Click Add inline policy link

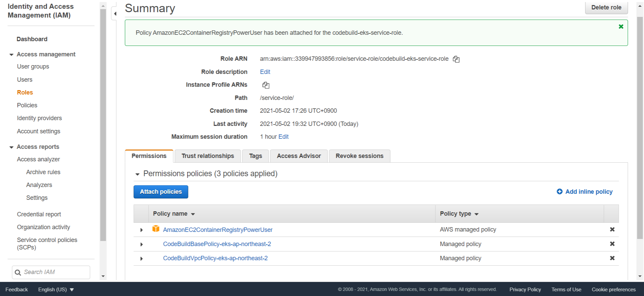pyautogui.click(x=589, y=192)
